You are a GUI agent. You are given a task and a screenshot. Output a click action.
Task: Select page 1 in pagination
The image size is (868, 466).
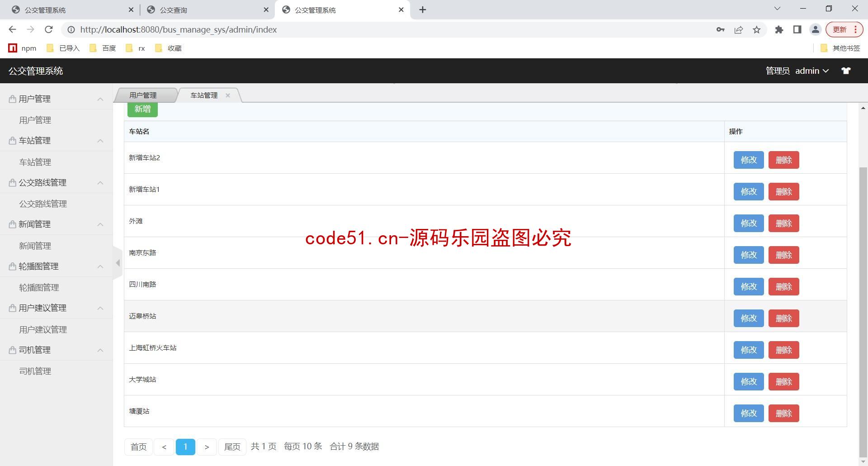(185, 447)
